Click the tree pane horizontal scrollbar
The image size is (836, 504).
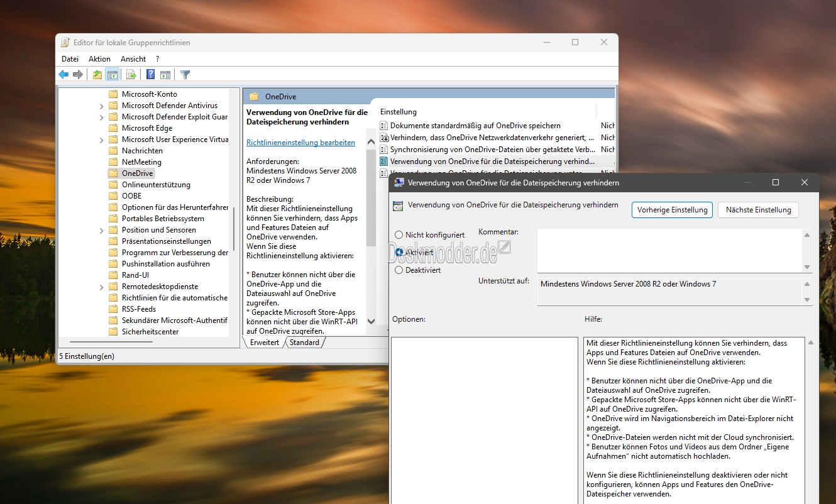(111, 342)
